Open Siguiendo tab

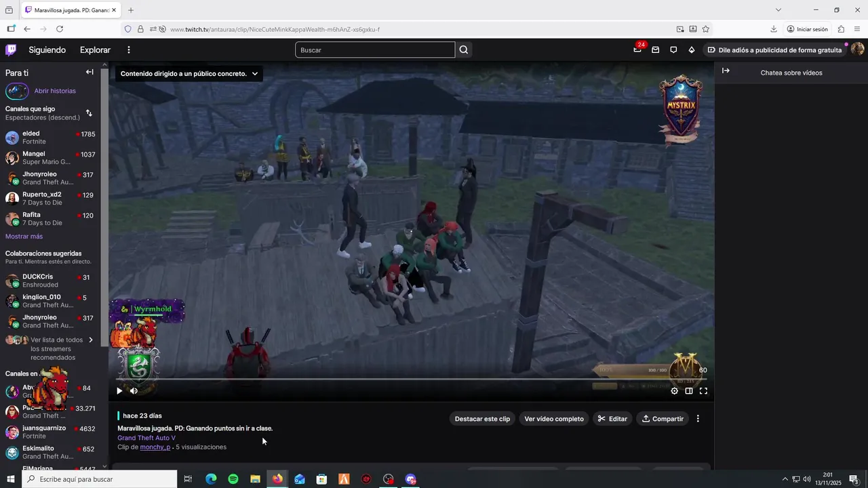point(47,49)
